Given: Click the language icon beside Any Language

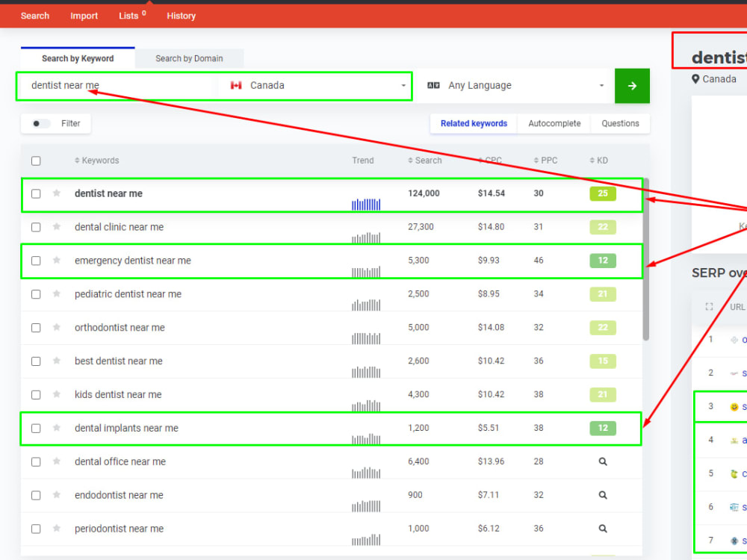Looking at the screenshot, I should click(x=433, y=85).
